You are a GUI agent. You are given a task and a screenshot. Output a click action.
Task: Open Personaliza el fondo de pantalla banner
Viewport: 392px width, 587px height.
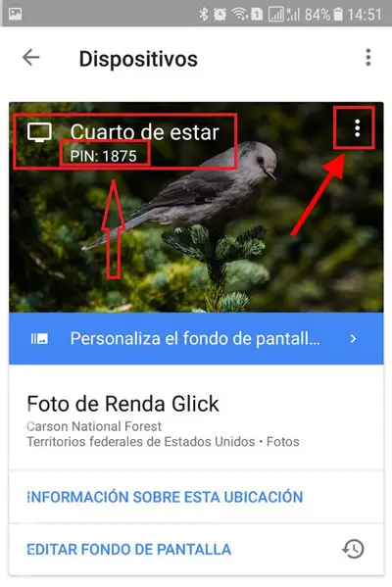click(196, 338)
